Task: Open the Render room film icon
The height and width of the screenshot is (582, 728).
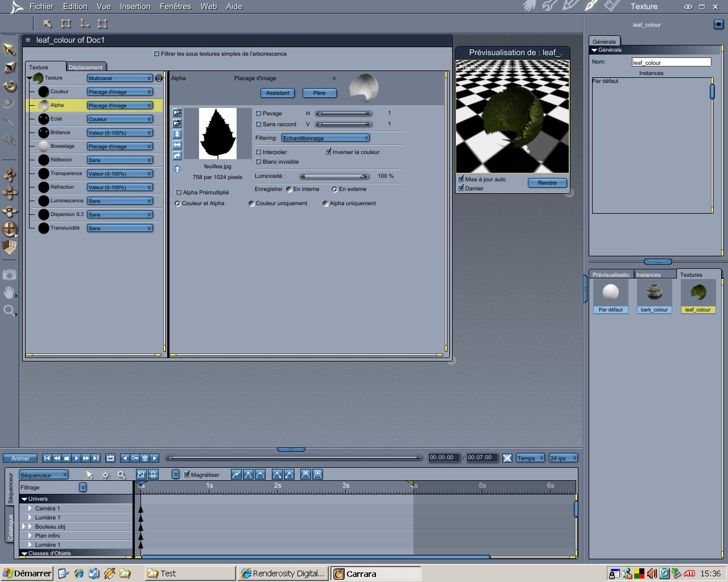Action: click(611, 6)
